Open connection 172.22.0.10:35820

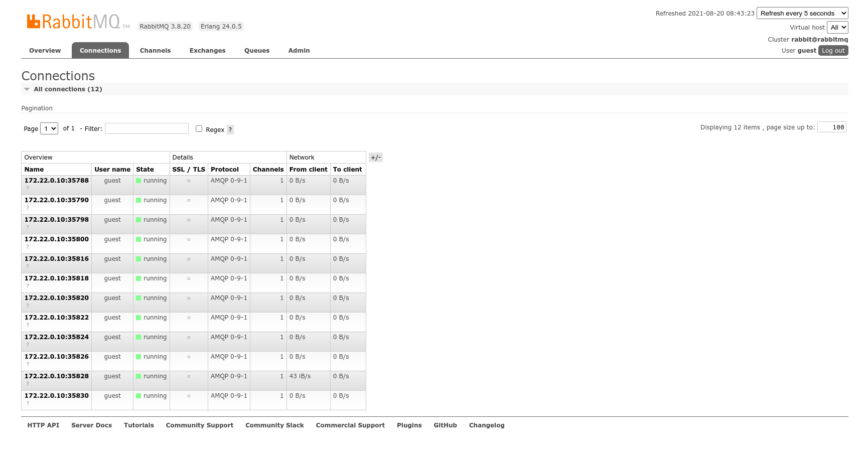(57, 298)
